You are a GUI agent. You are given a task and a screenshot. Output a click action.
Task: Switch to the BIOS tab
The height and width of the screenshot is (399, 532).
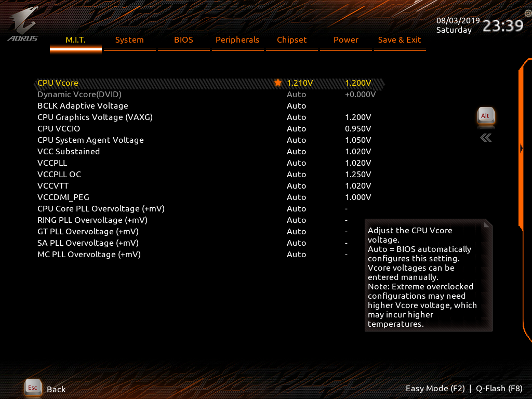click(x=183, y=40)
